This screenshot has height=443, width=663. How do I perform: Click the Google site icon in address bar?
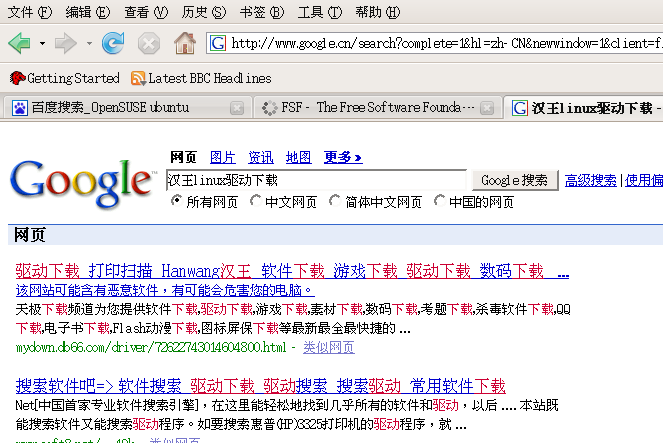tap(218, 43)
